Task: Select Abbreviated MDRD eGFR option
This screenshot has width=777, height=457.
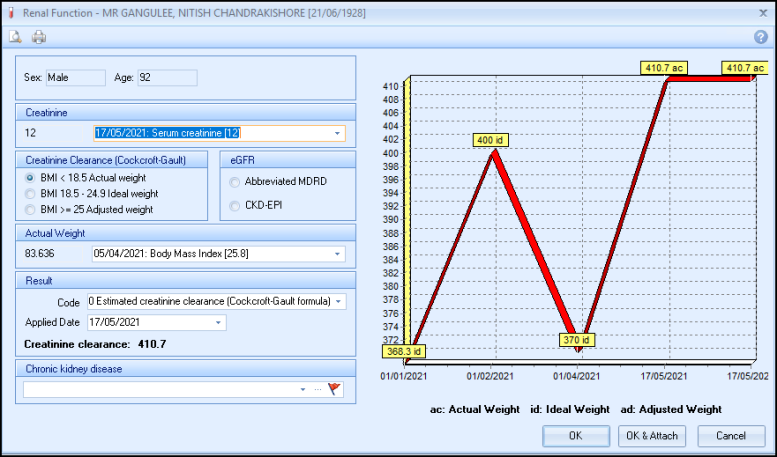Action: [235, 182]
